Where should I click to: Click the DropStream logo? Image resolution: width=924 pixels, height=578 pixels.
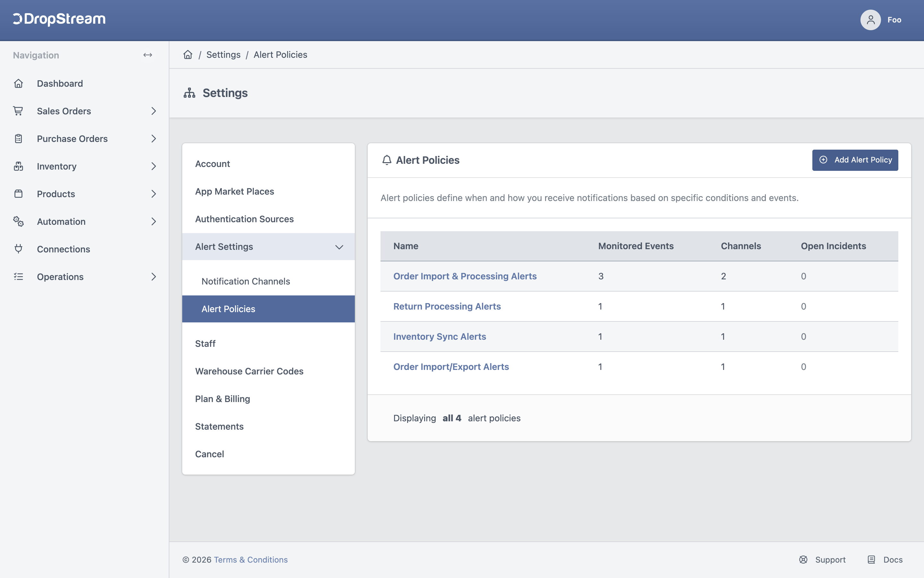click(59, 19)
